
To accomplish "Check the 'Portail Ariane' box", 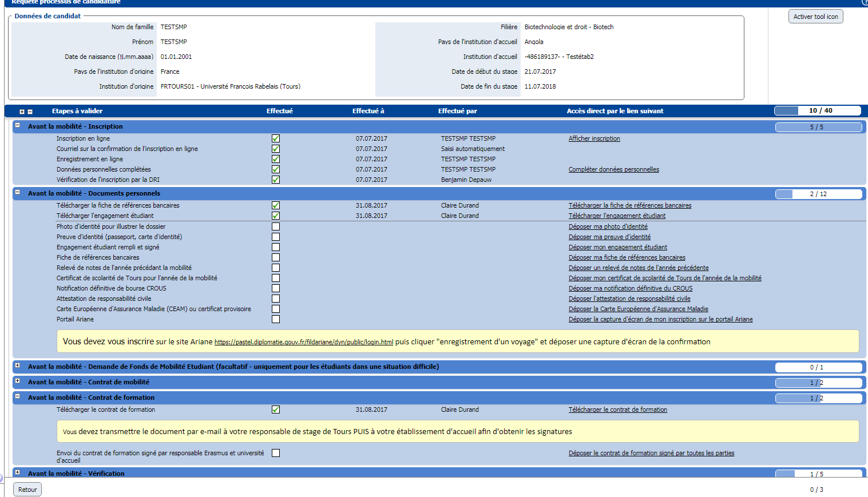I will tap(276, 319).
